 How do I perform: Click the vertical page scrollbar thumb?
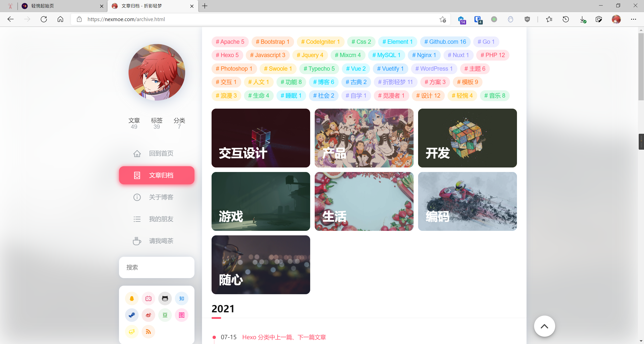click(641, 67)
